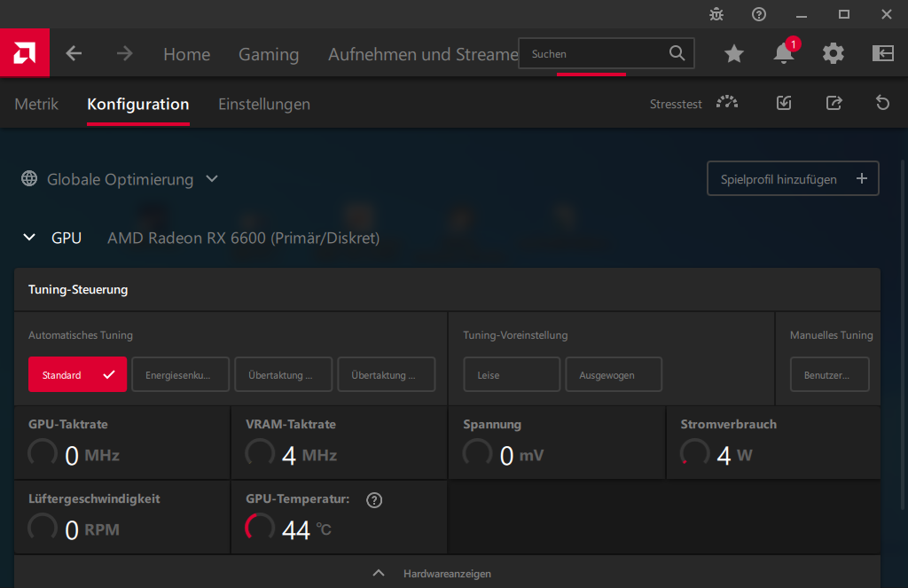Click the import profile icon

pos(784,103)
